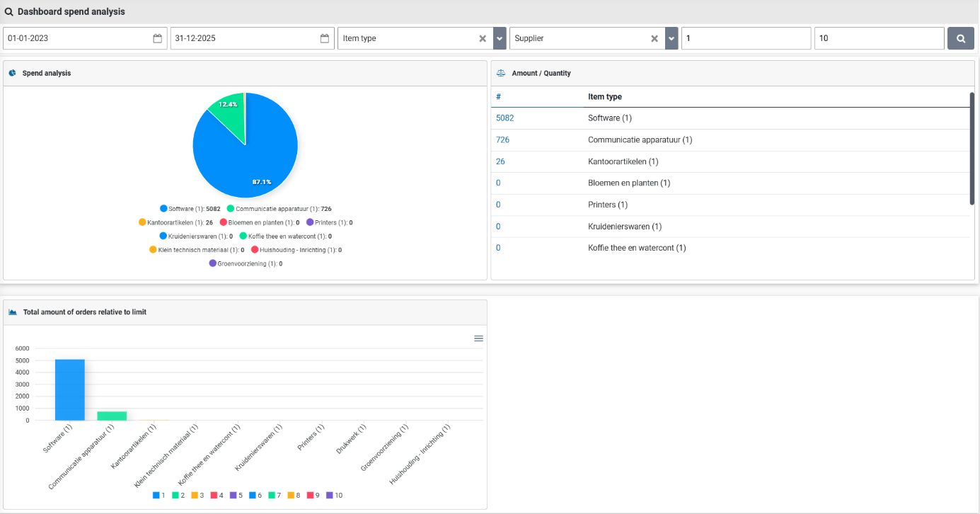This screenshot has width=980, height=514.
Task: Open the bar chart hamburger menu
Action: click(x=478, y=338)
